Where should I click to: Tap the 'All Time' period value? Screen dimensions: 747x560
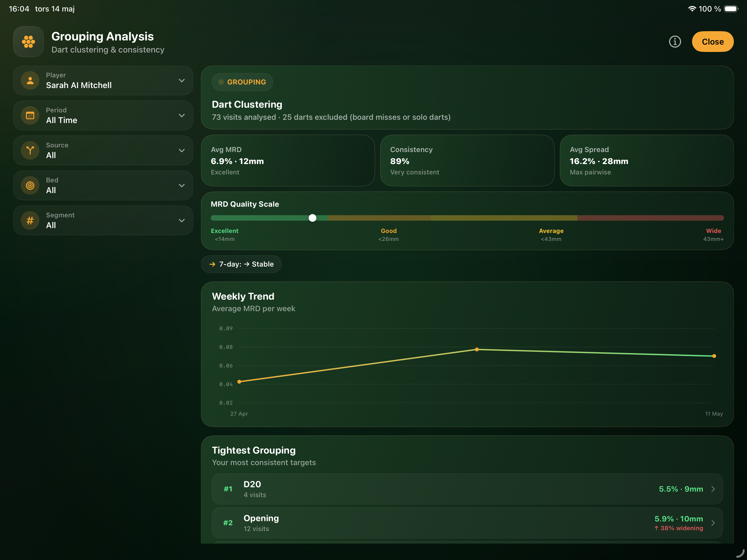62,120
